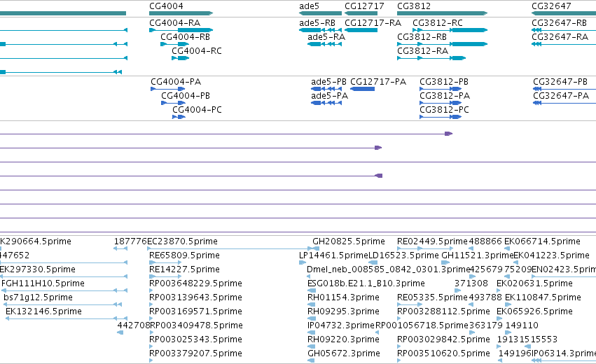The width and height of the screenshot is (596, 364).
Task: Select the CG4004 gene label
Action: pyautogui.click(x=166, y=6)
